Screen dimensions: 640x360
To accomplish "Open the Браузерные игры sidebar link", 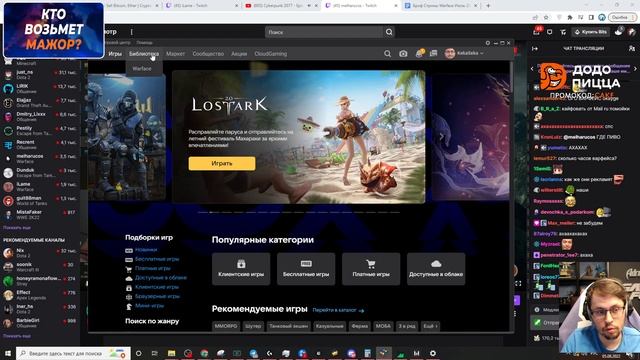I will 157,296.
